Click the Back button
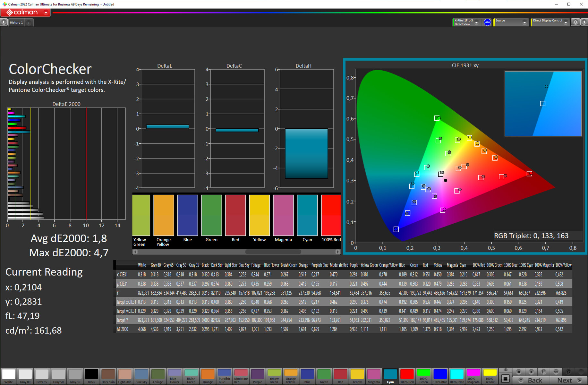The height and width of the screenshot is (385, 588). pos(531,380)
